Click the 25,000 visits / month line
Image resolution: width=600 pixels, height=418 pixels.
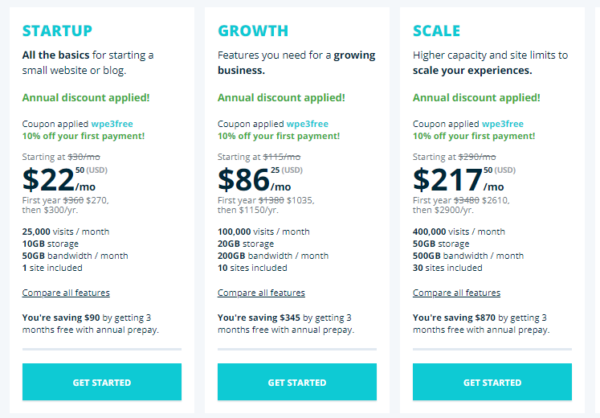[x=66, y=232]
